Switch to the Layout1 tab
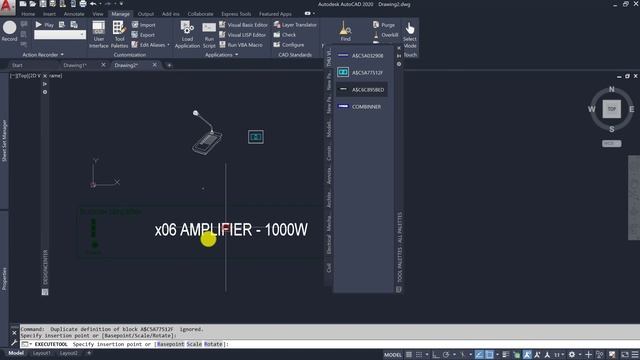The width and height of the screenshot is (640, 360). pyautogui.click(x=42, y=353)
